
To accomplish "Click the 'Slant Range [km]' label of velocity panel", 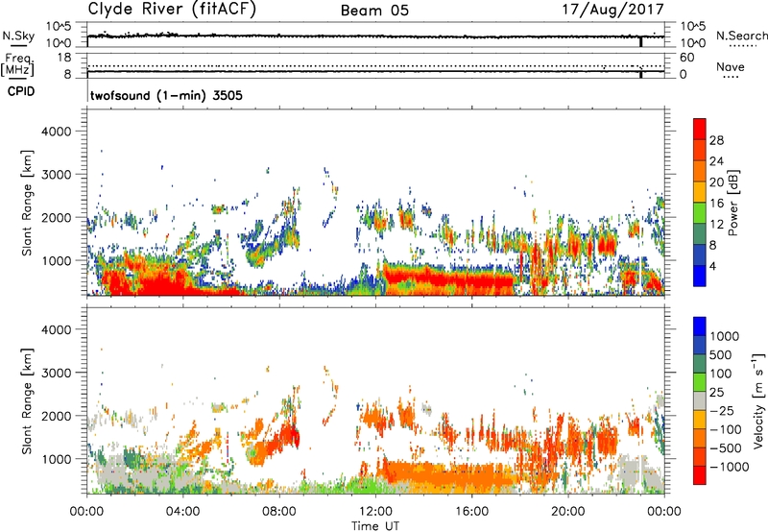I will coord(27,401).
